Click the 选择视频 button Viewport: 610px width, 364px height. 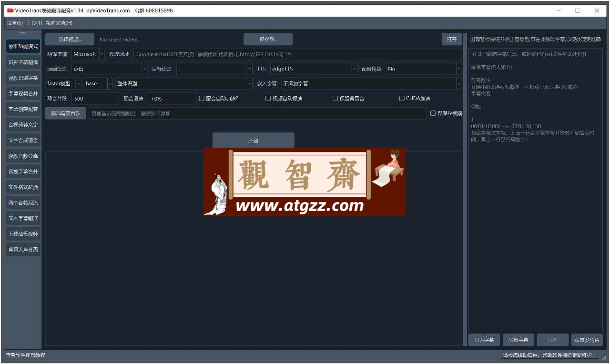[x=70, y=40]
